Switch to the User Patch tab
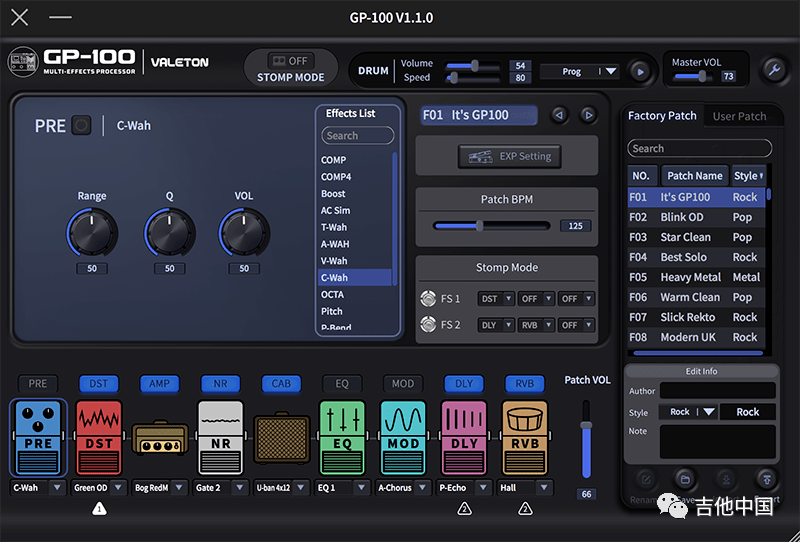800x542 pixels. pyautogui.click(x=739, y=116)
